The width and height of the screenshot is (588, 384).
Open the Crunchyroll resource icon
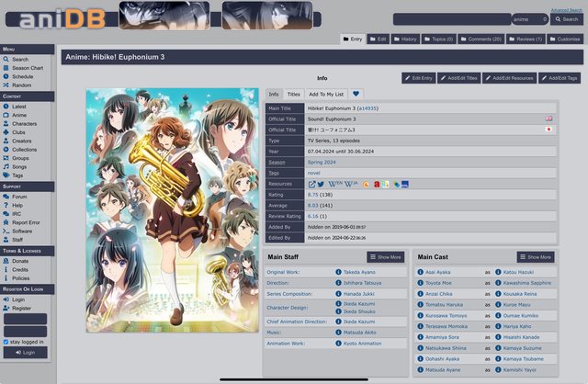(366, 184)
